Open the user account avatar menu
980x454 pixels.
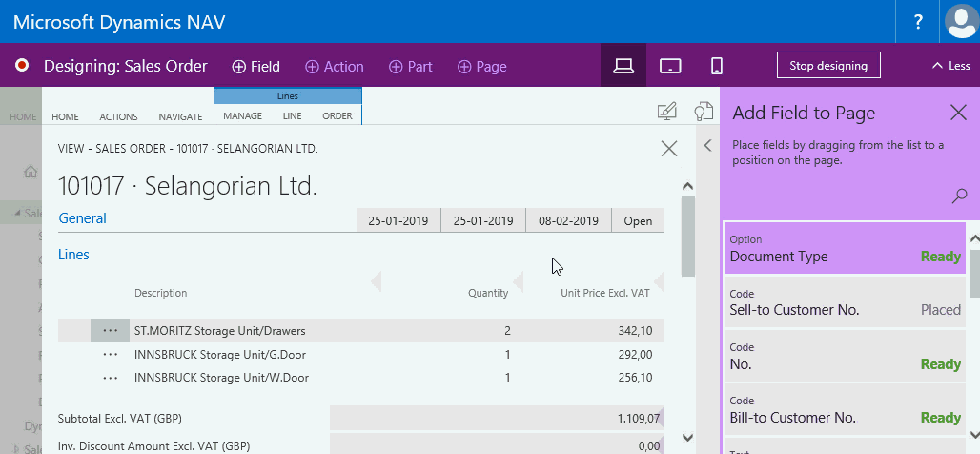[x=961, y=22]
